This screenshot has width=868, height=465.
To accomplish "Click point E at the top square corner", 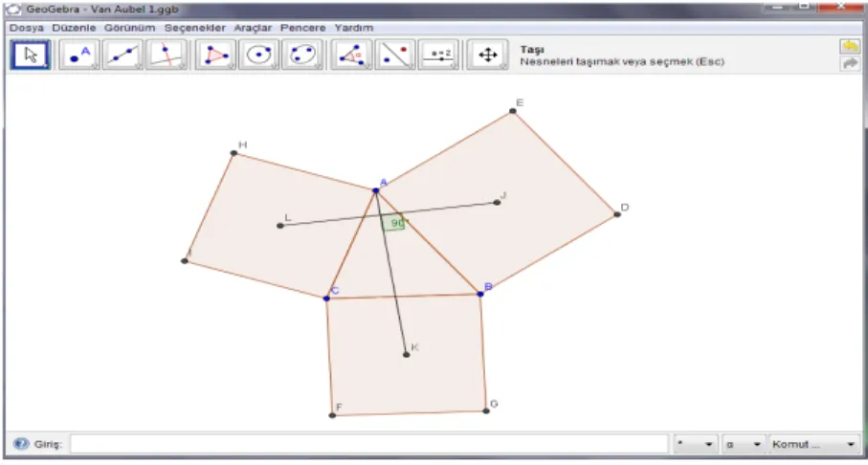I will 513,111.
